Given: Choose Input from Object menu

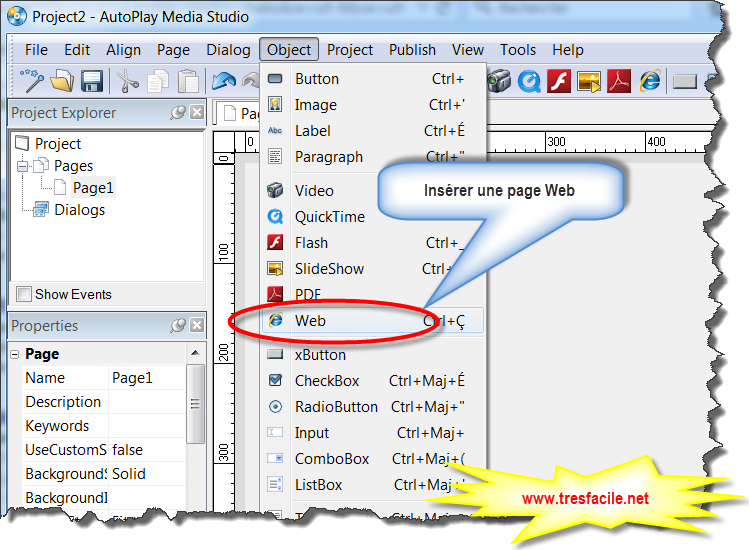Looking at the screenshot, I should pyautogui.click(x=373, y=432).
